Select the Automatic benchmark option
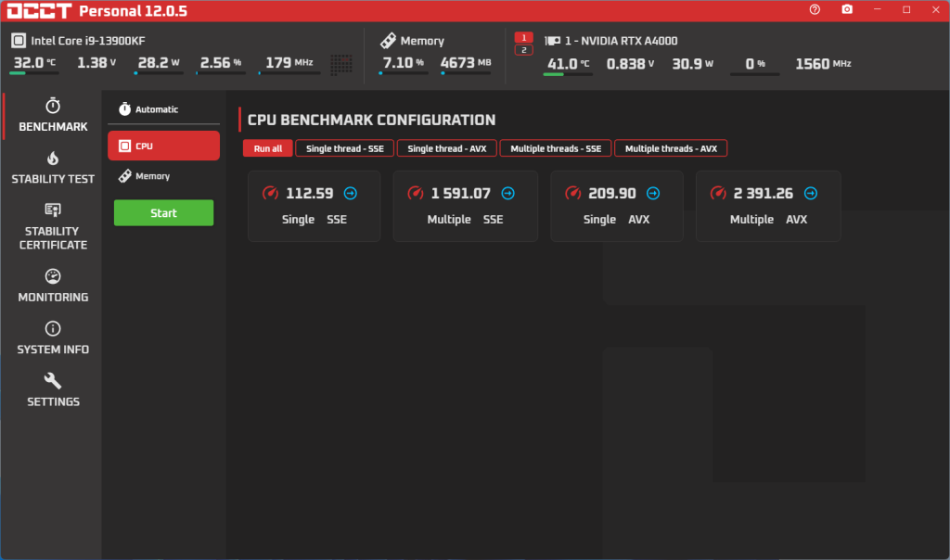 click(163, 109)
